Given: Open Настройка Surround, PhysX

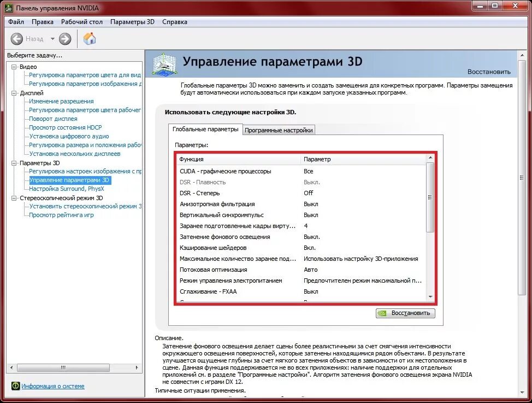Looking at the screenshot, I should pyautogui.click(x=67, y=189).
